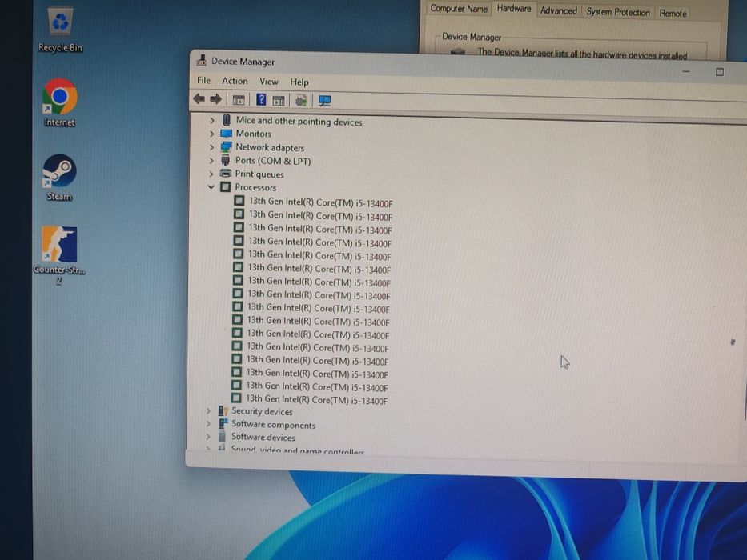Expand the Software components node
Screen dimensions: 747x560
(x=208, y=423)
